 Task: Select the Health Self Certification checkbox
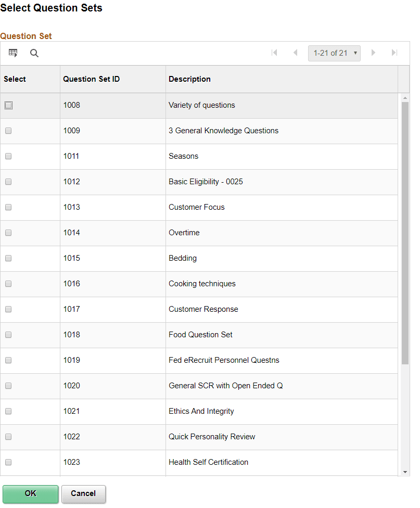(8, 462)
